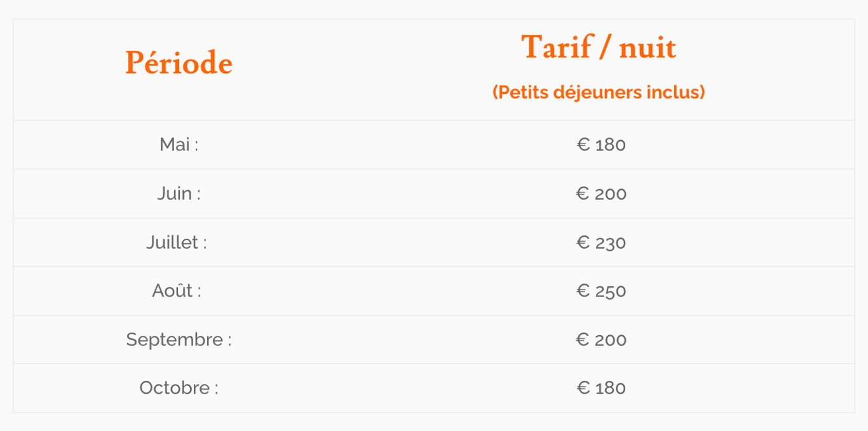Select the Petits déjeuners inclus subtitle
The width and height of the screenshot is (868, 431).
pos(599,93)
